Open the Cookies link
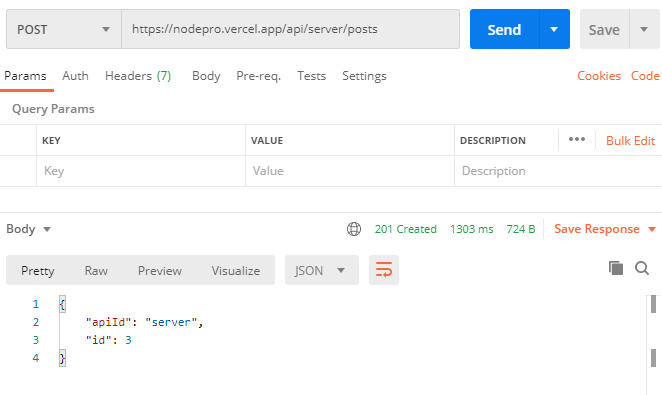The width and height of the screenshot is (662, 395). [599, 76]
